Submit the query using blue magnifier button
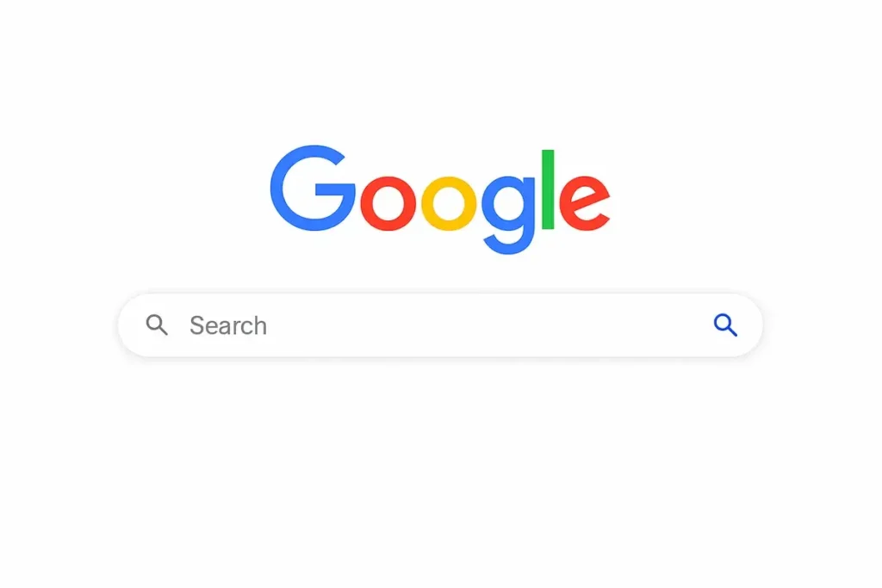The image size is (882, 588). pyautogui.click(x=725, y=325)
